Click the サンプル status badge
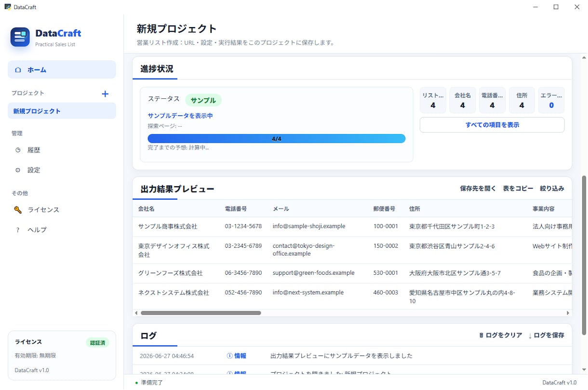The image size is (588, 390). pyautogui.click(x=203, y=100)
